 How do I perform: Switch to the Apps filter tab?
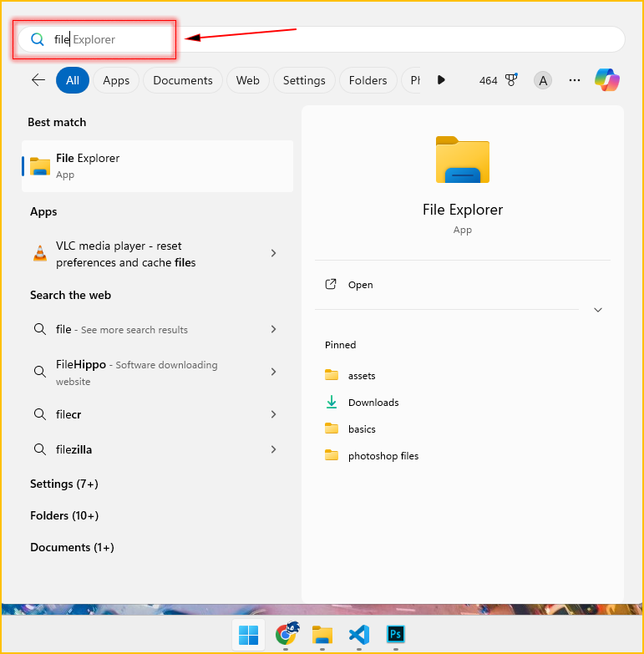click(x=116, y=80)
